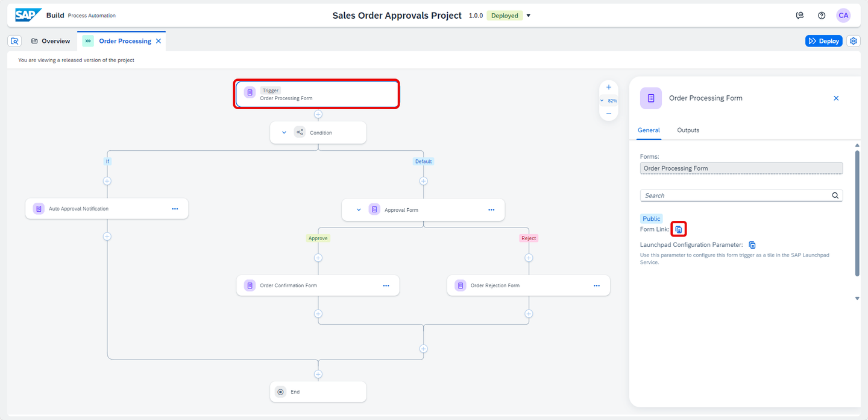Open more options for Approval Form

click(x=491, y=209)
